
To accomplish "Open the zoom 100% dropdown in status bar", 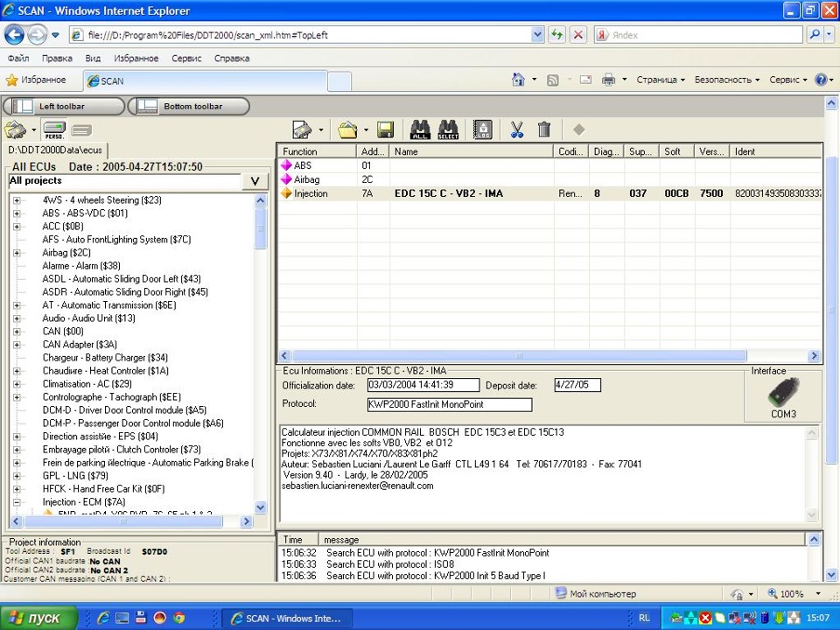I will [x=817, y=593].
